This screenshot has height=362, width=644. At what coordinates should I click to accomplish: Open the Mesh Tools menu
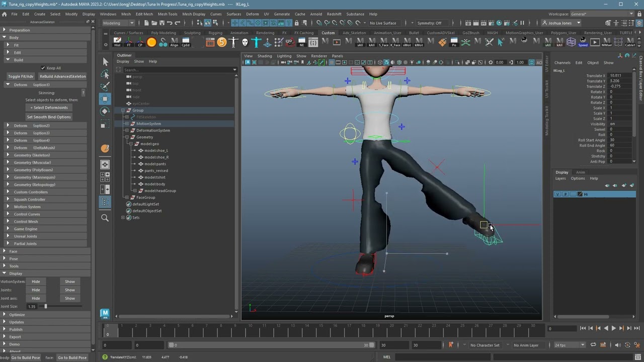click(168, 14)
